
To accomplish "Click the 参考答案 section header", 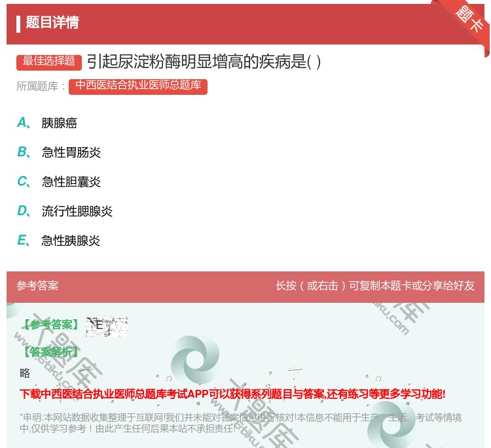I will [x=37, y=286].
